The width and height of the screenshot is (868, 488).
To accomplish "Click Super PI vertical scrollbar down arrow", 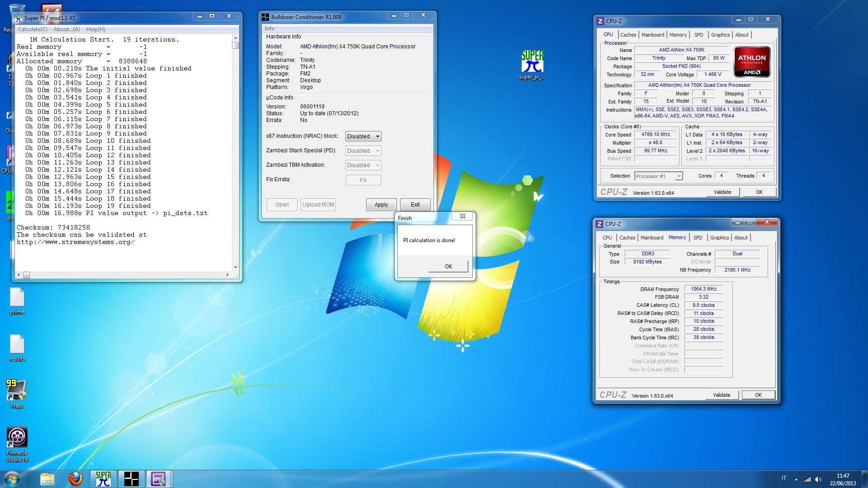I will pyautogui.click(x=236, y=267).
